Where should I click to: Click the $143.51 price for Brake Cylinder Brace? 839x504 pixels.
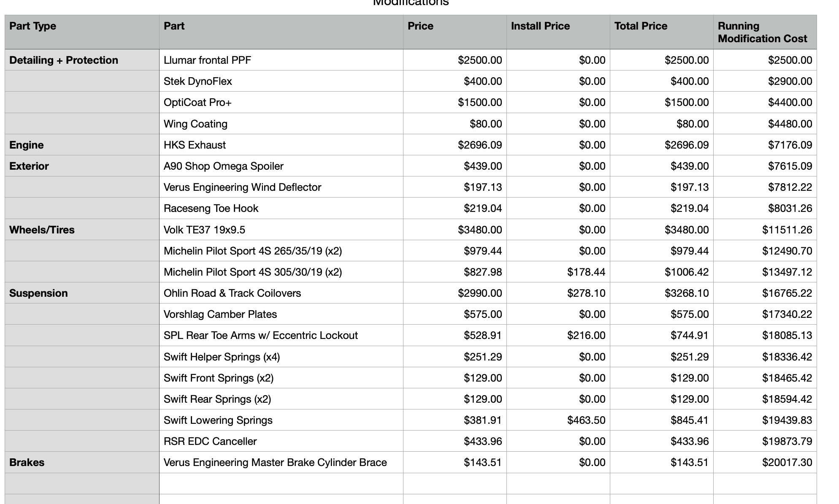pos(455,462)
